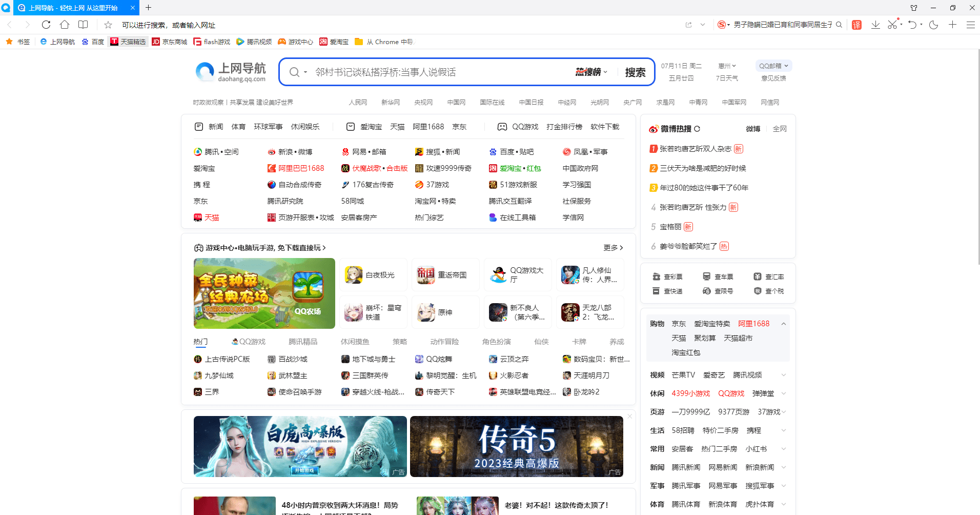The height and width of the screenshot is (515, 980).
Task: Open 查彩票 lottery lookup
Action: tap(667, 276)
